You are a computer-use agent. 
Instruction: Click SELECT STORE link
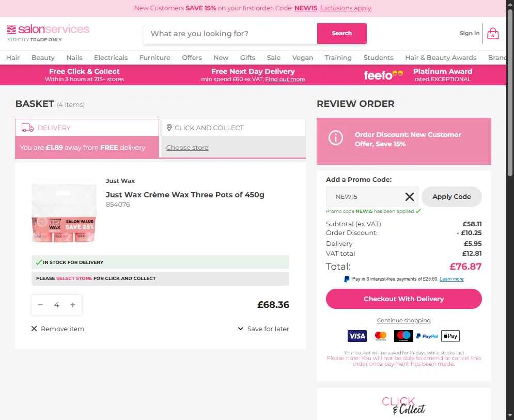coord(74,278)
